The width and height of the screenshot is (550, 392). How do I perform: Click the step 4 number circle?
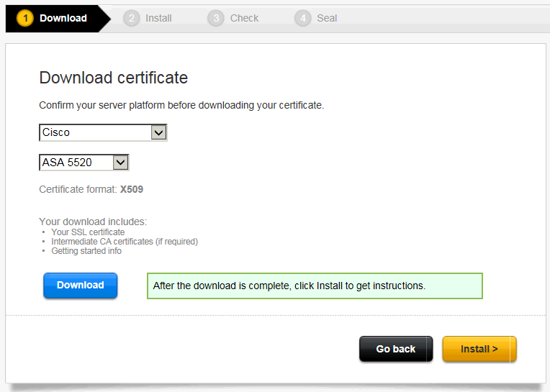point(303,18)
